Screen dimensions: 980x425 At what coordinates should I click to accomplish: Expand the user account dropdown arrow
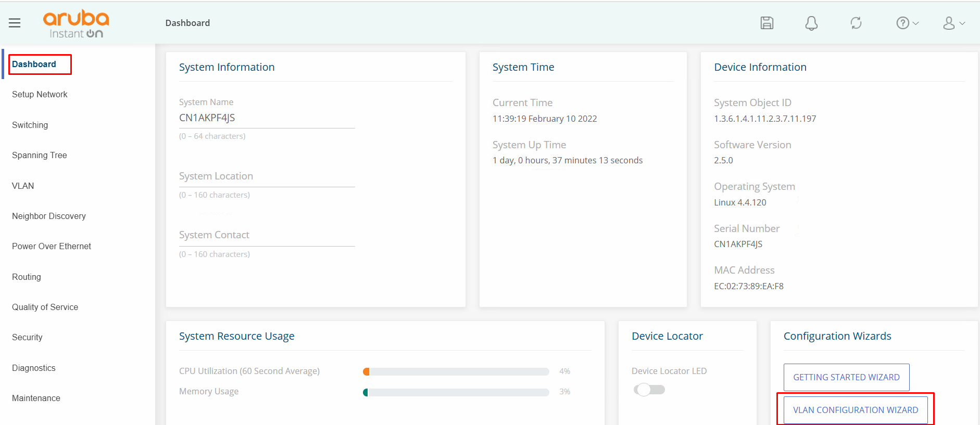962,23
